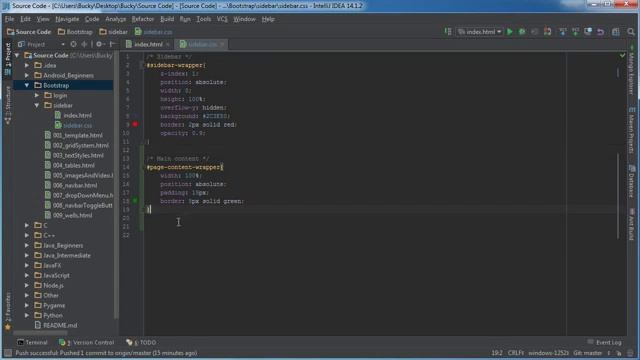This screenshot has width=640, height=360.
Task: Open Search Everywhere magnifier icon
Action: 631,32
